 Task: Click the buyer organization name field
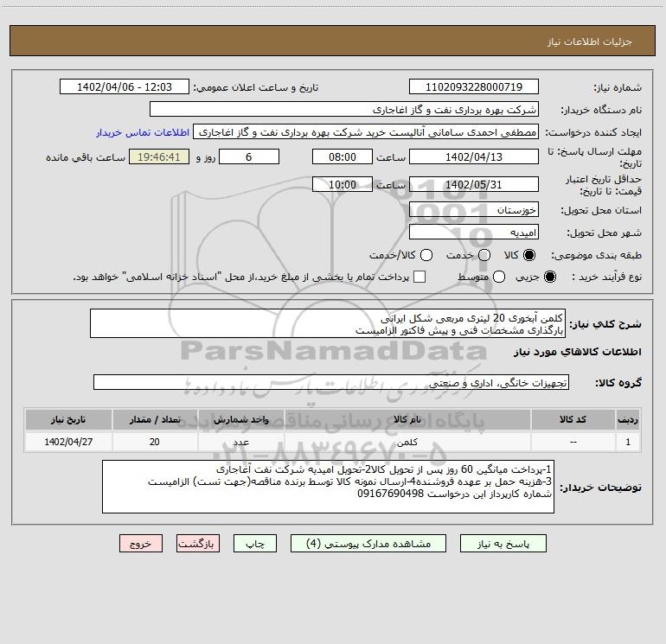(344, 109)
